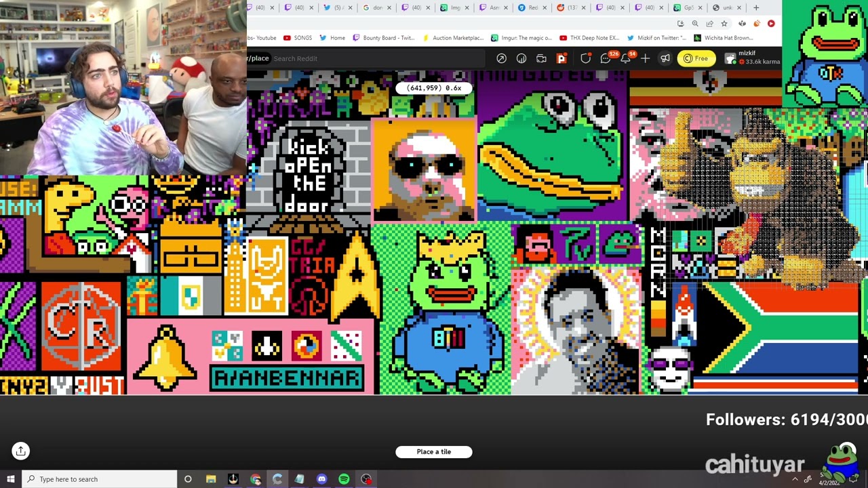
Task: Click the Cortana circle taskbar icon
Action: (x=188, y=479)
